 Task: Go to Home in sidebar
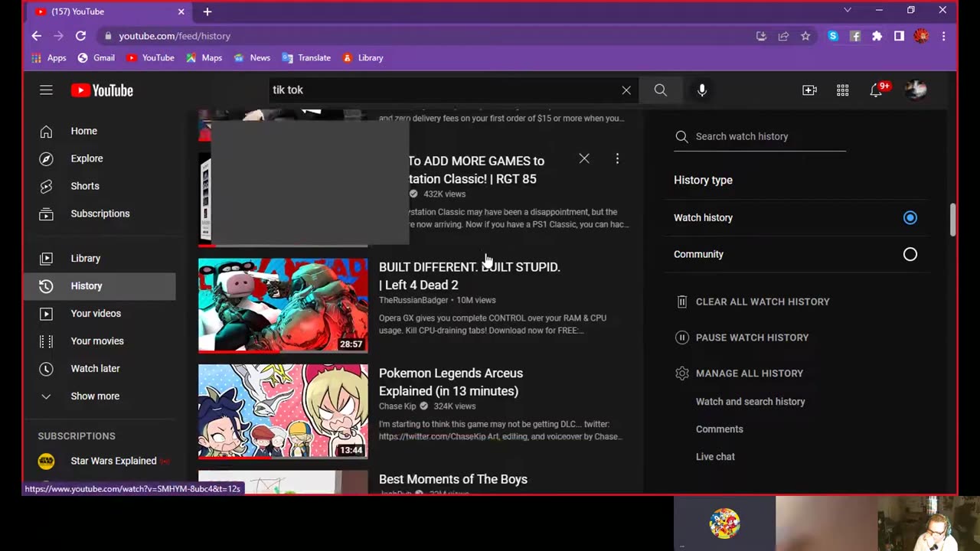point(100,131)
